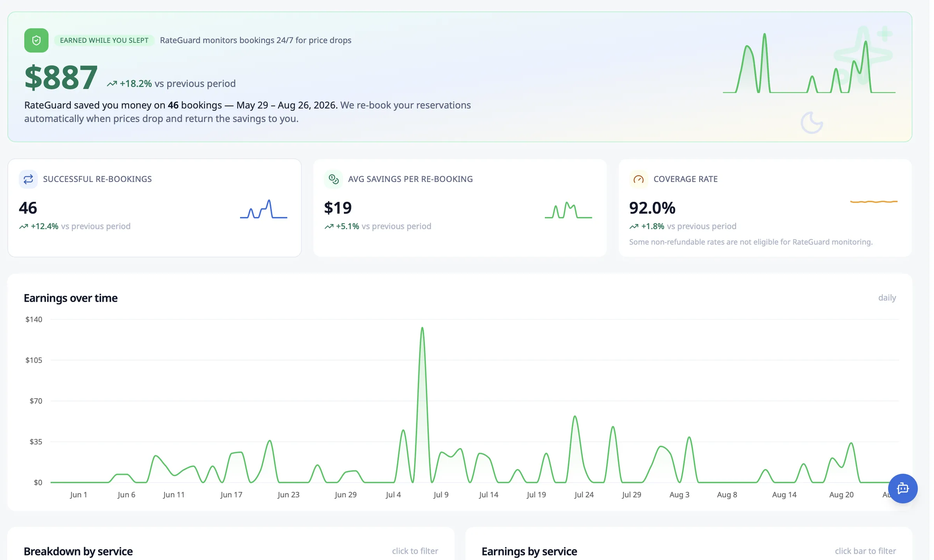
Task: Select the Coverage Rate card
Action: pos(765,208)
